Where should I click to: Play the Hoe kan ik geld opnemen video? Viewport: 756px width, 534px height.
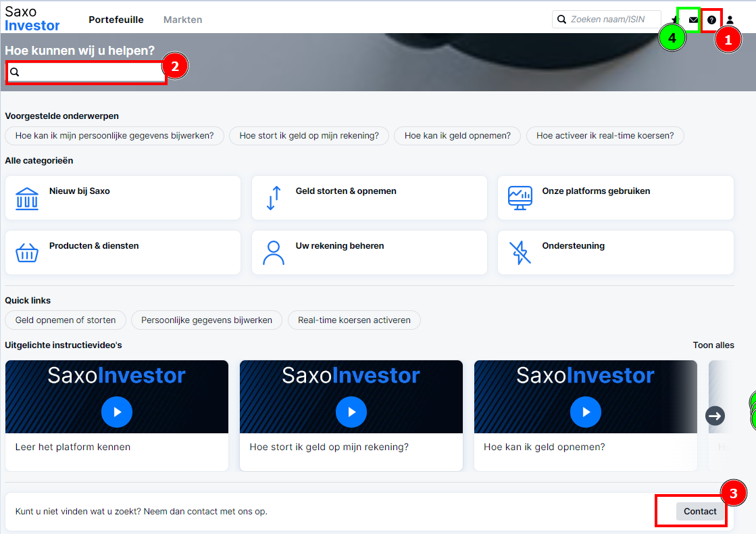(x=585, y=412)
